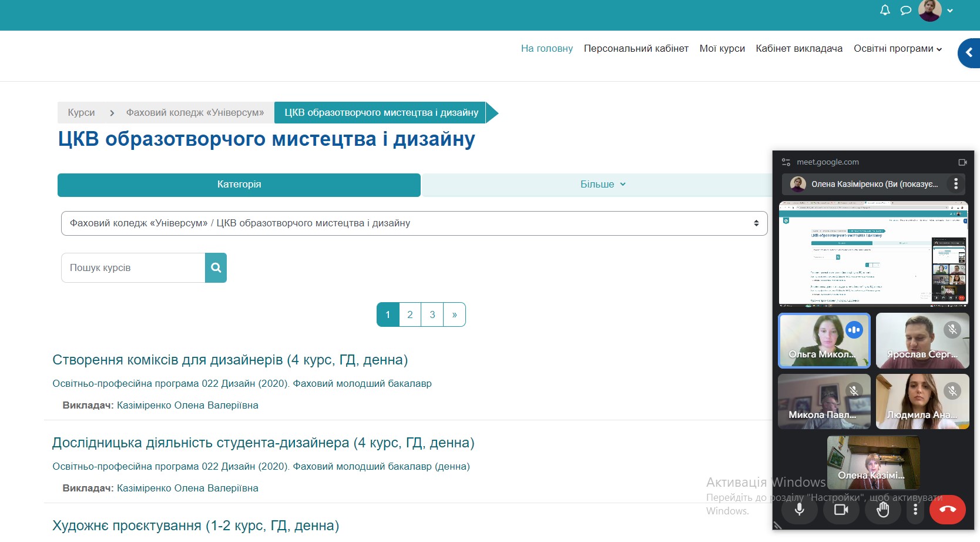The image size is (980, 542).
Task: Go to Мої курси in navigation
Action: [721, 49]
